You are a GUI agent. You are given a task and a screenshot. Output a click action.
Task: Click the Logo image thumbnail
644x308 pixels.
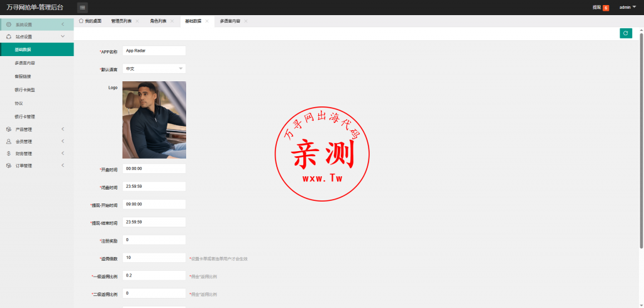[154, 120]
